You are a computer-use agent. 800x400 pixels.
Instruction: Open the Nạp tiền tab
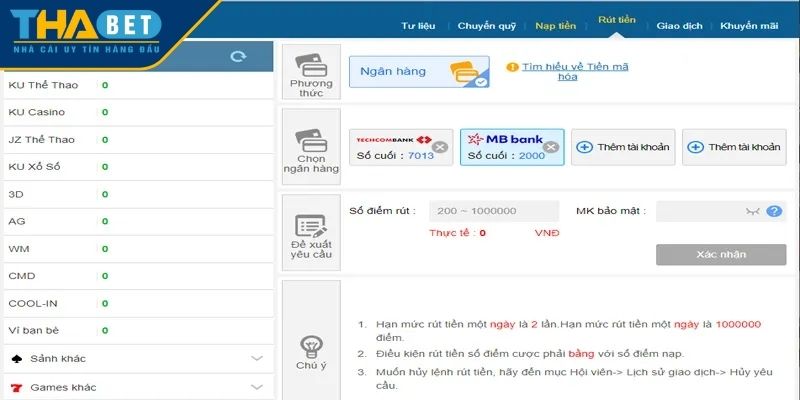(x=555, y=26)
